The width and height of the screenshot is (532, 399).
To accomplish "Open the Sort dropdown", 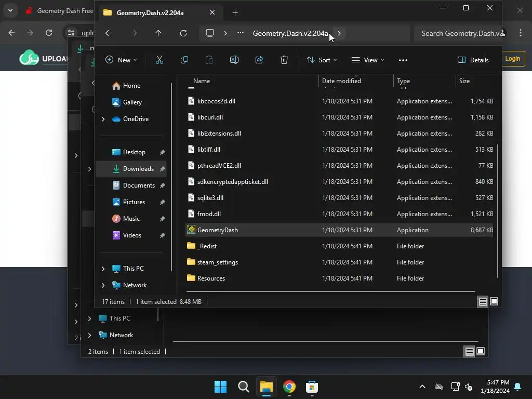I will 321,60.
